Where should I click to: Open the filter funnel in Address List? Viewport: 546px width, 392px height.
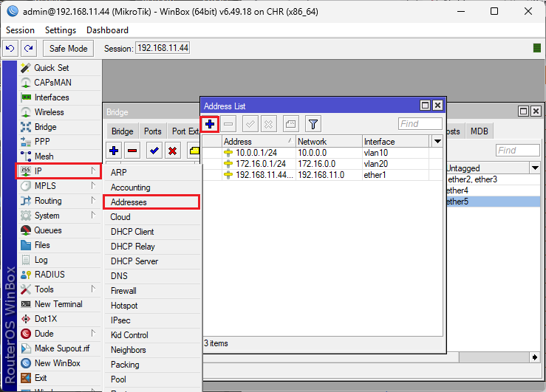pyautogui.click(x=313, y=124)
